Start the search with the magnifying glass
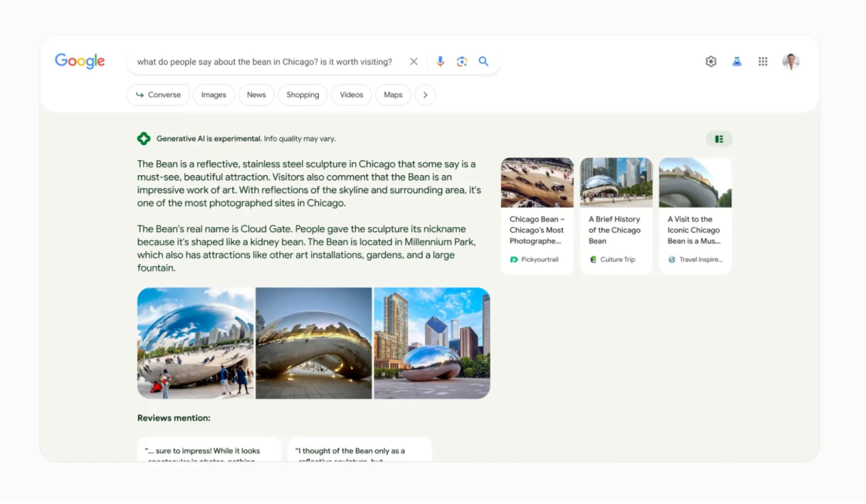Viewport: 866px width, 504px height. pos(483,61)
